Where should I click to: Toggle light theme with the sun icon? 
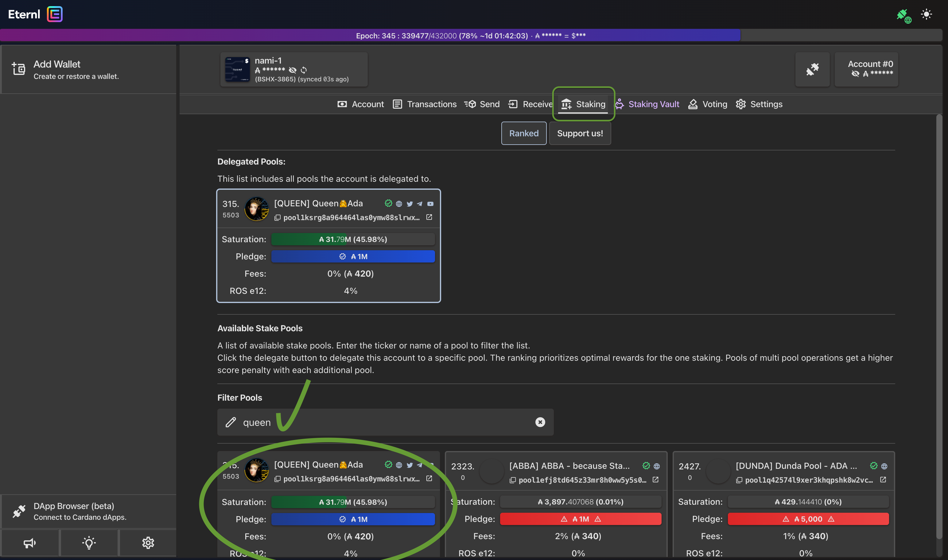coord(926,14)
